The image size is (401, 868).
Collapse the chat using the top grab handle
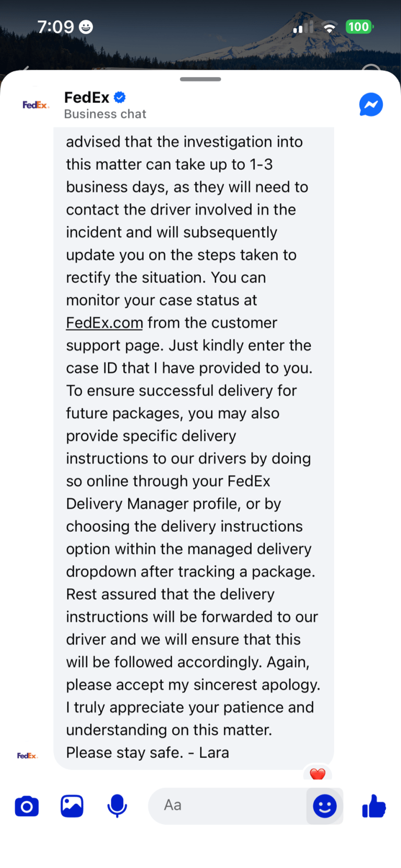point(200,79)
